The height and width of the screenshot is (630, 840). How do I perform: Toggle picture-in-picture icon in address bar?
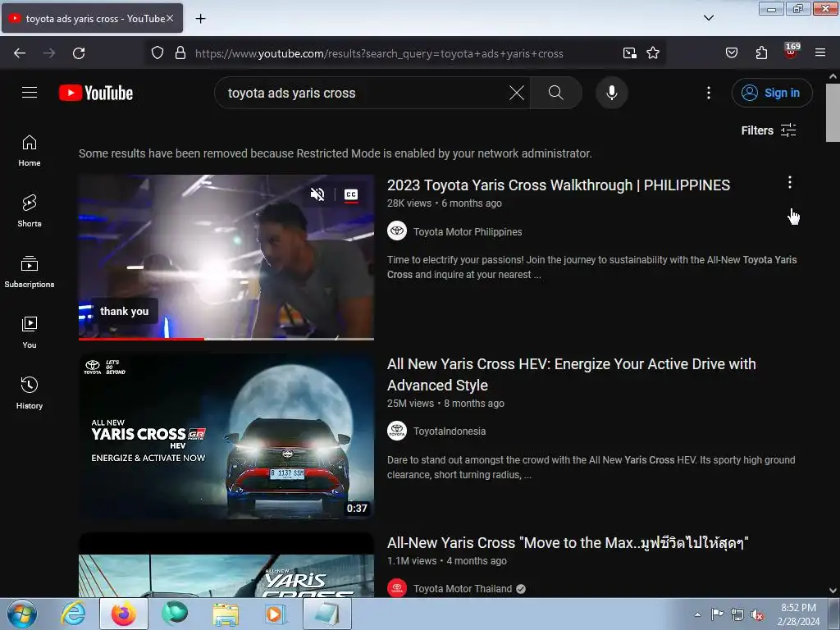click(x=629, y=53)
